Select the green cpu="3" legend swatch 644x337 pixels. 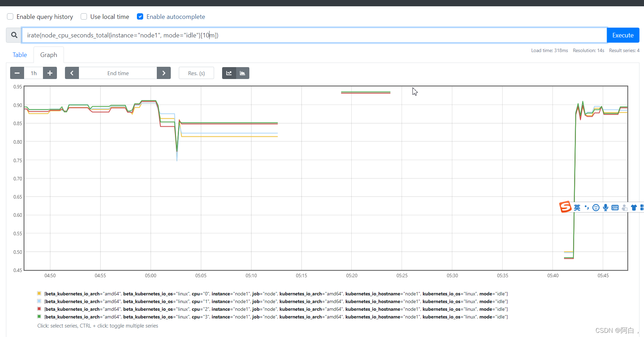coord(39,316)
